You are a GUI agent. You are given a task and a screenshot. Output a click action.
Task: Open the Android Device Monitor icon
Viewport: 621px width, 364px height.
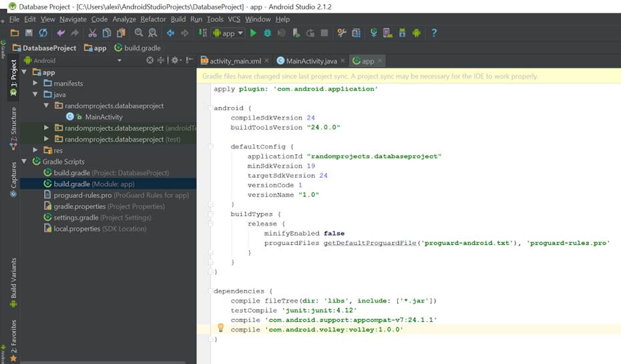[416, 33]
